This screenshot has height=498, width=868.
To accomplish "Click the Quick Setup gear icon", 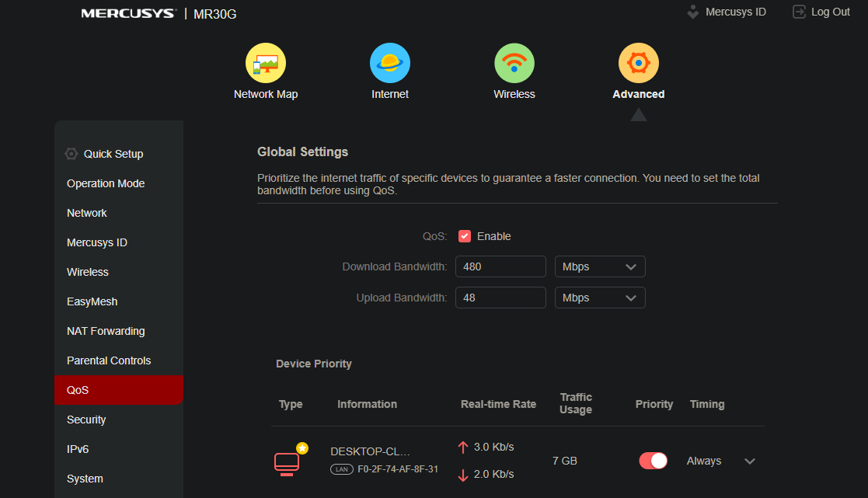I will [x=71, y=154].
